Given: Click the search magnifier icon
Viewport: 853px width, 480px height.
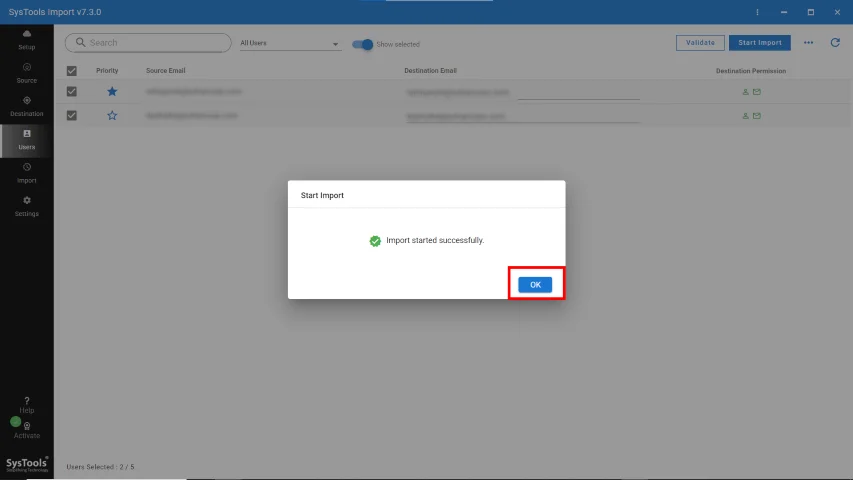Looking at the screenshot, I should [81, 42].
